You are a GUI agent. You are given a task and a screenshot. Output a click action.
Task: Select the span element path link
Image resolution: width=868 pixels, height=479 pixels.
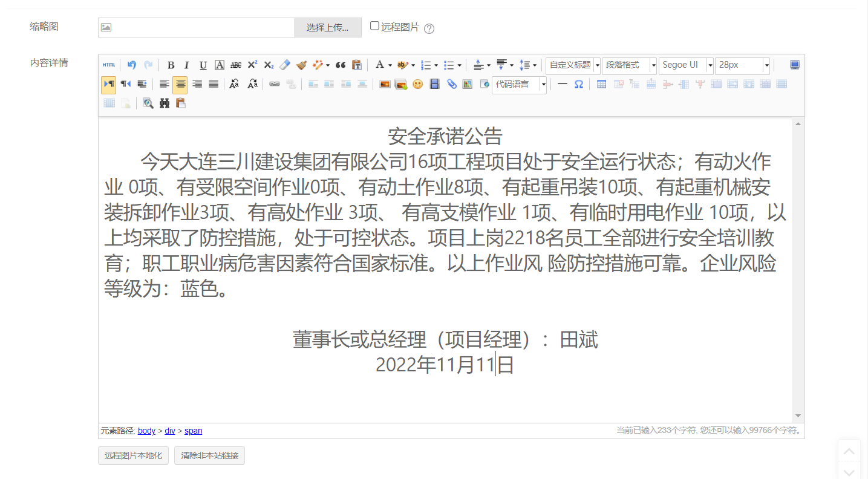tap(194, 431)
